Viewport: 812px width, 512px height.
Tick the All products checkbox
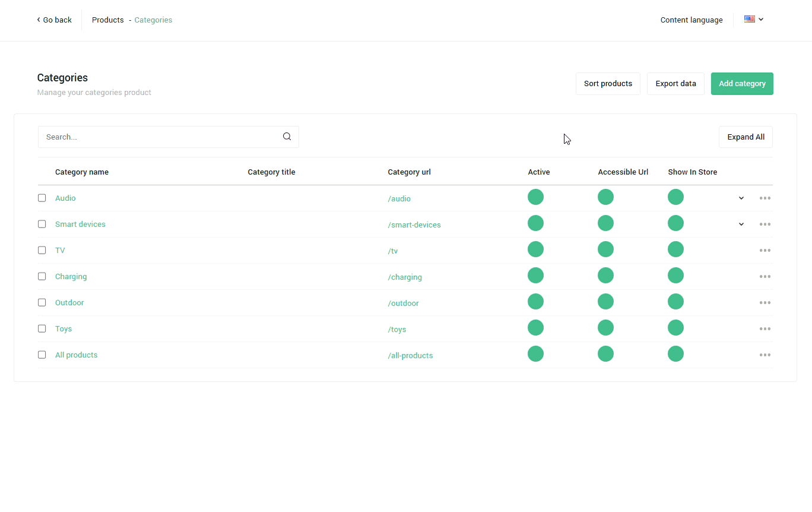[x=42, y=355]
